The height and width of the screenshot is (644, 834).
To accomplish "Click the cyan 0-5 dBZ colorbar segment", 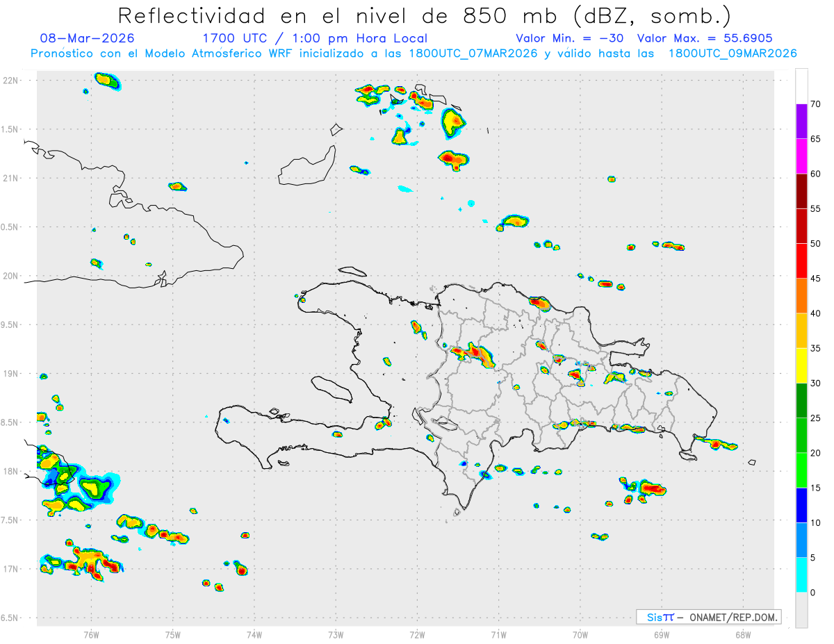I will click(801, 575).
